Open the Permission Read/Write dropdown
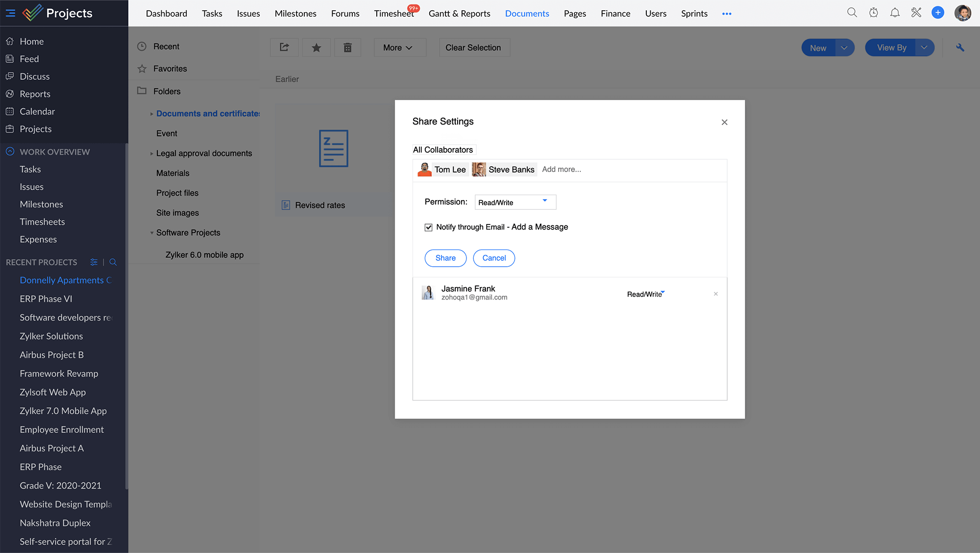Screen dimensions: 980x553 515,202
